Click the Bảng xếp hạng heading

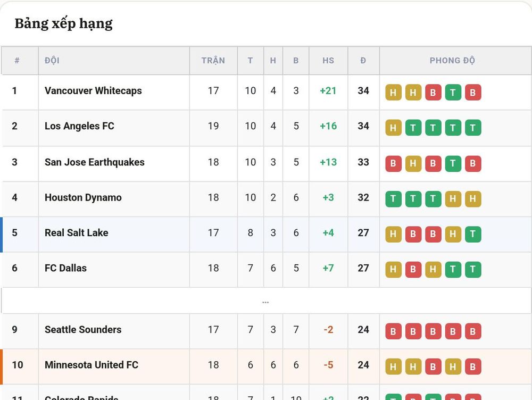(63, 24)
